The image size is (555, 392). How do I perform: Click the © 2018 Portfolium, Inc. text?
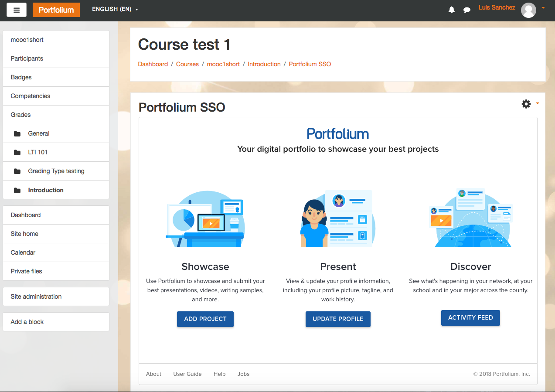point(502,374)
